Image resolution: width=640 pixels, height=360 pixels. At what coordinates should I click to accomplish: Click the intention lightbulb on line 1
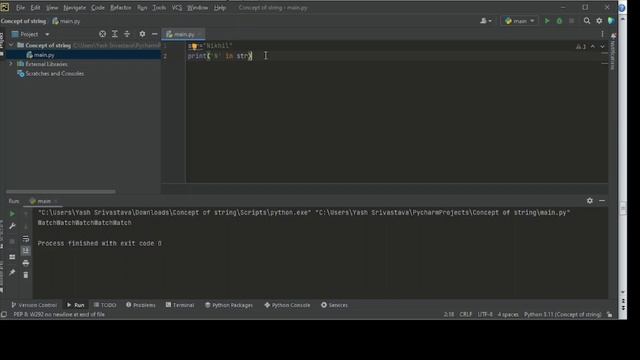click(x=195, y=46)
